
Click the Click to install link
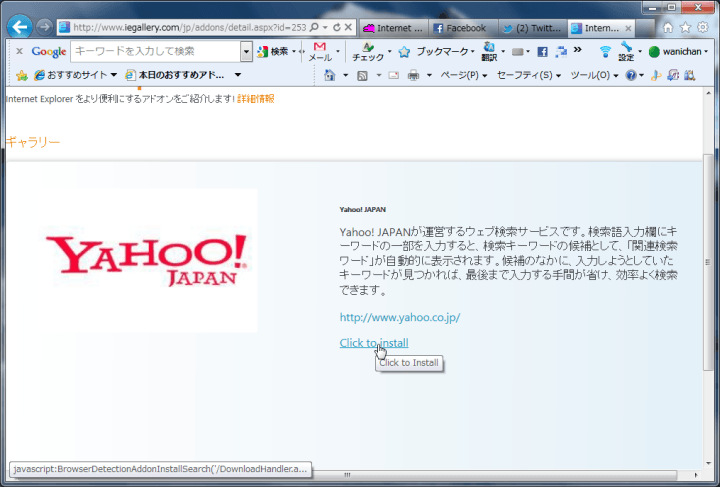click(x=374, y=343)
